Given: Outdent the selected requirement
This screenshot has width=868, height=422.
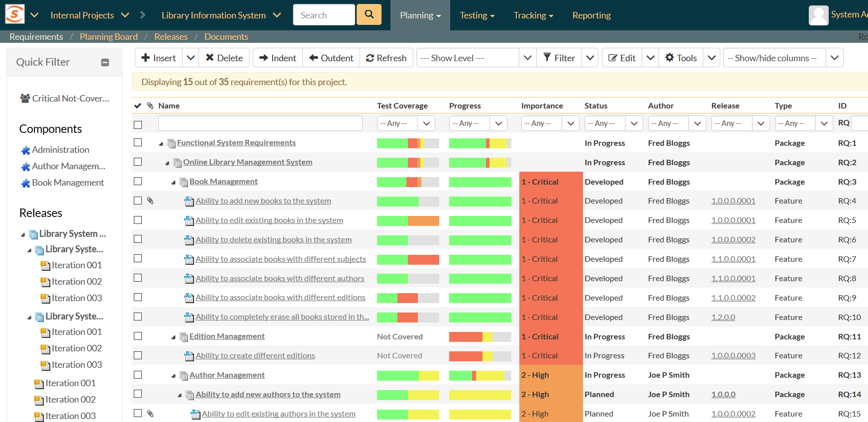Looking at the screenshot, I should [331, 58].
